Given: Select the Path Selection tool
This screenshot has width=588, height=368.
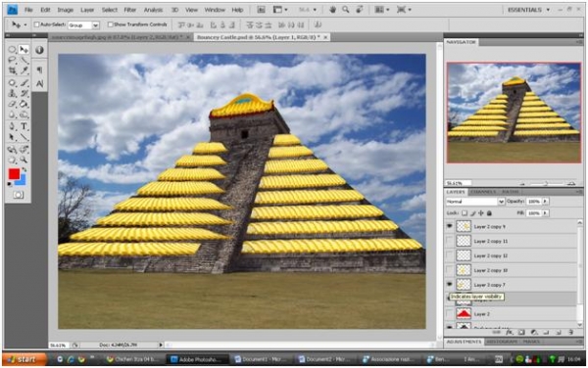Looking at the screenshot, I should (x=12, y=137).
